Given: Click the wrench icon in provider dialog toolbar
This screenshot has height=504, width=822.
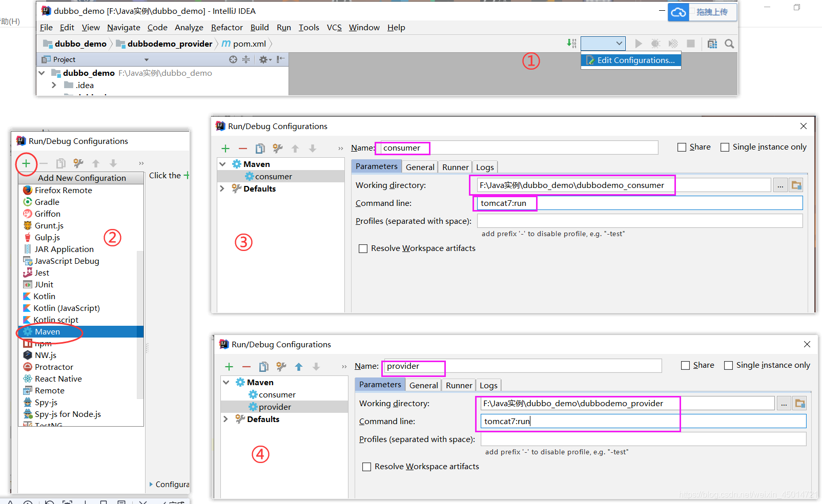Looking at the screenshot, I should [281, 367].
